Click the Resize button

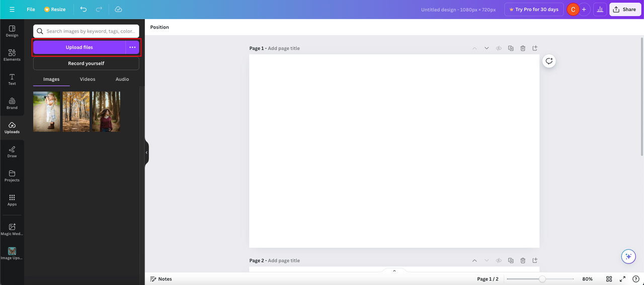55,10
